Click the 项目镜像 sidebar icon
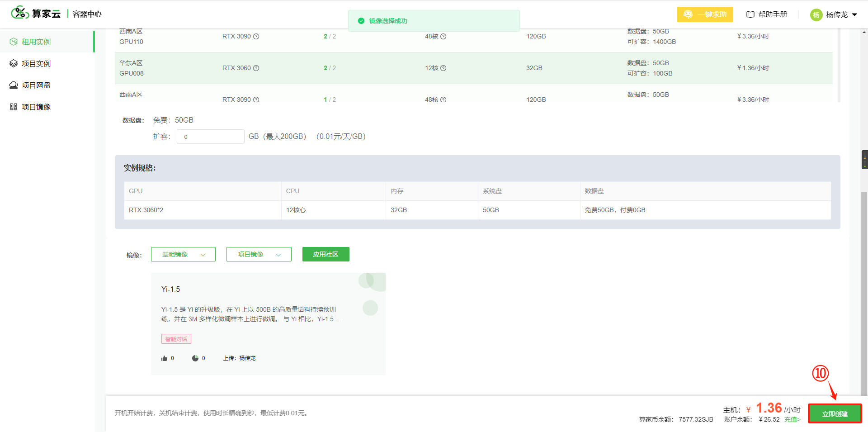Screen dimensions: 868x432 (14, 107)
